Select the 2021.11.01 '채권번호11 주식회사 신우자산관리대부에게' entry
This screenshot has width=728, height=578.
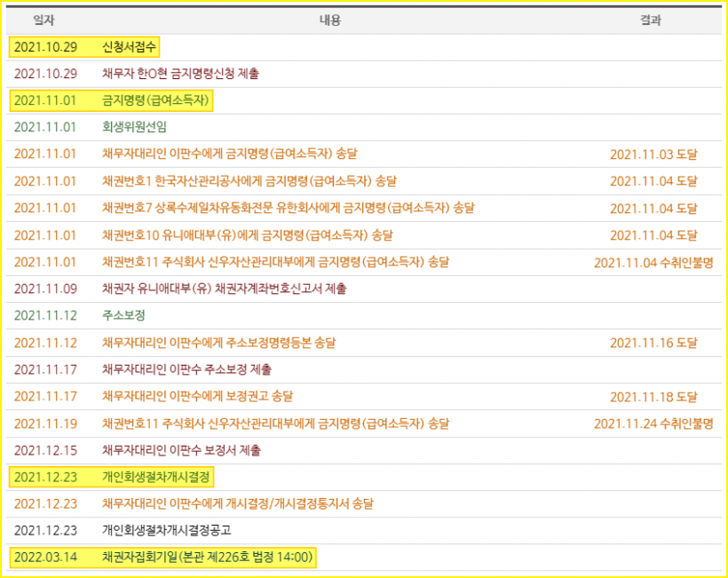(276, 262)
